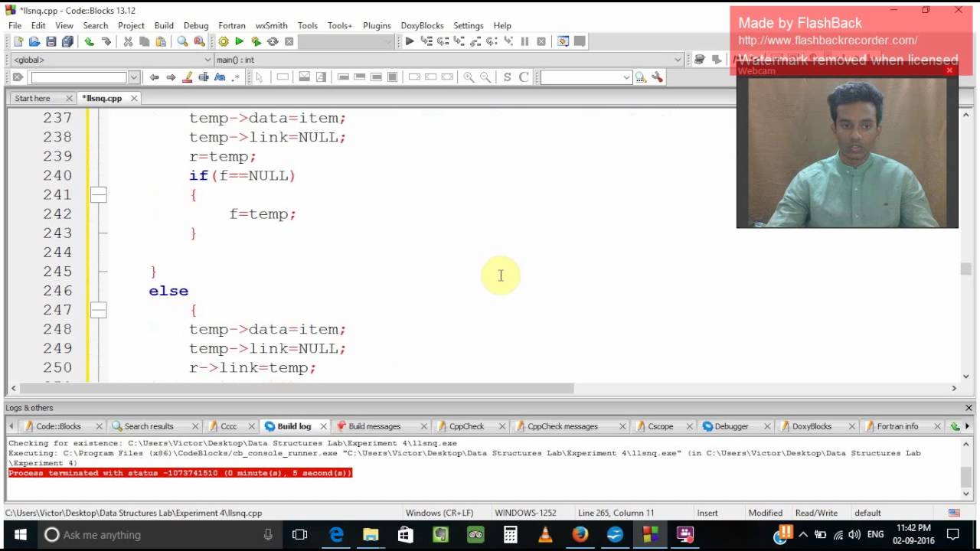Click the Jump back arrow icon
Screen dimensions: 980x551
click(154, 77)
